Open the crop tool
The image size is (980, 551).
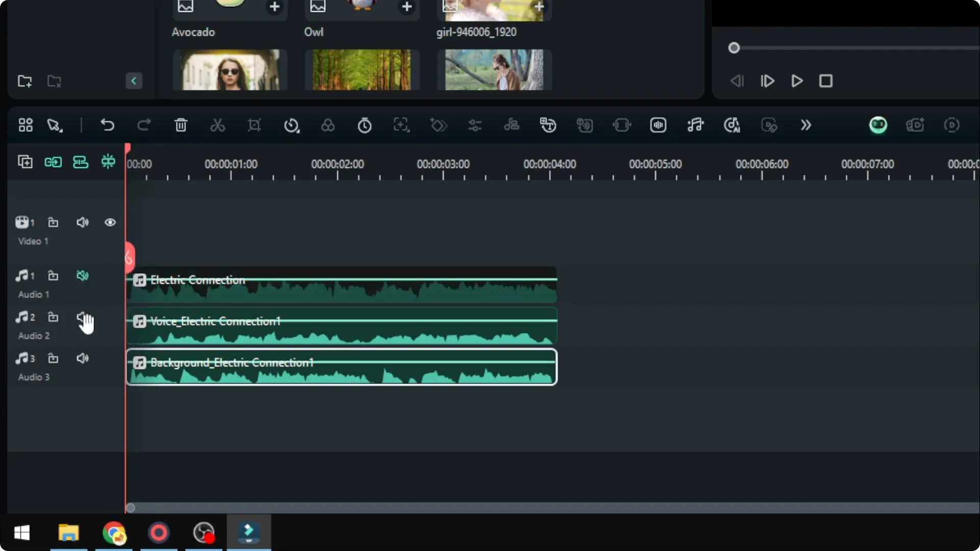[x=254, y=125]
